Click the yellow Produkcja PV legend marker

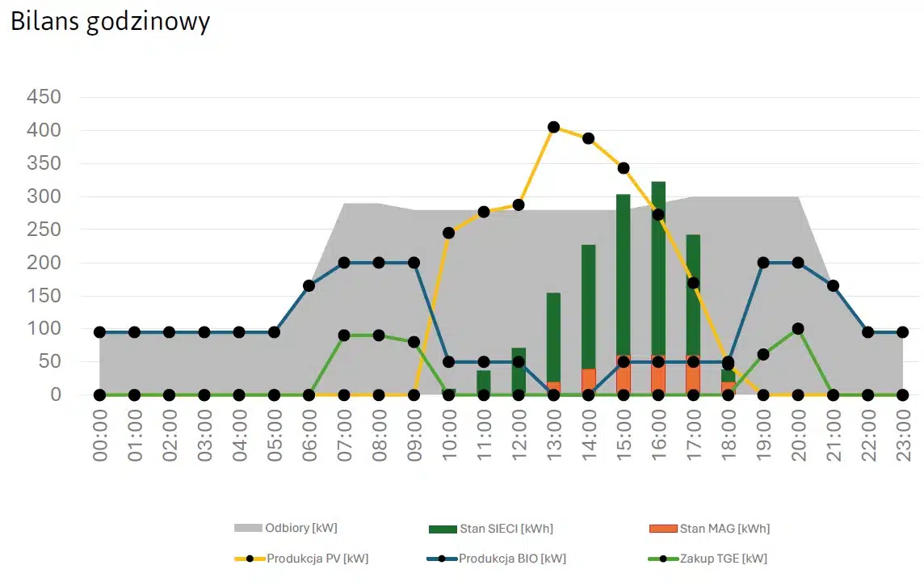250,559
